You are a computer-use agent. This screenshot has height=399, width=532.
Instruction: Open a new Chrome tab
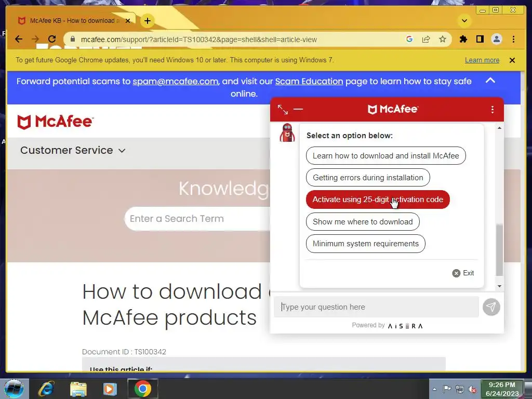click(147, 21)
